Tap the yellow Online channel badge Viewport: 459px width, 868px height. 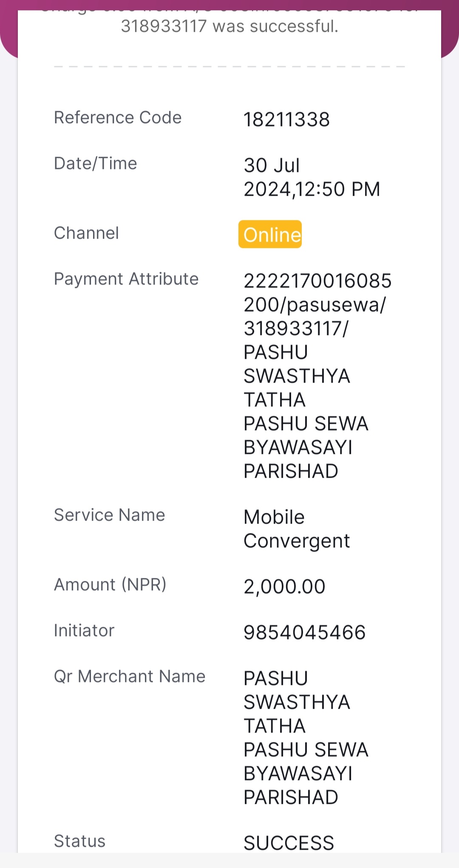point(270,234)
